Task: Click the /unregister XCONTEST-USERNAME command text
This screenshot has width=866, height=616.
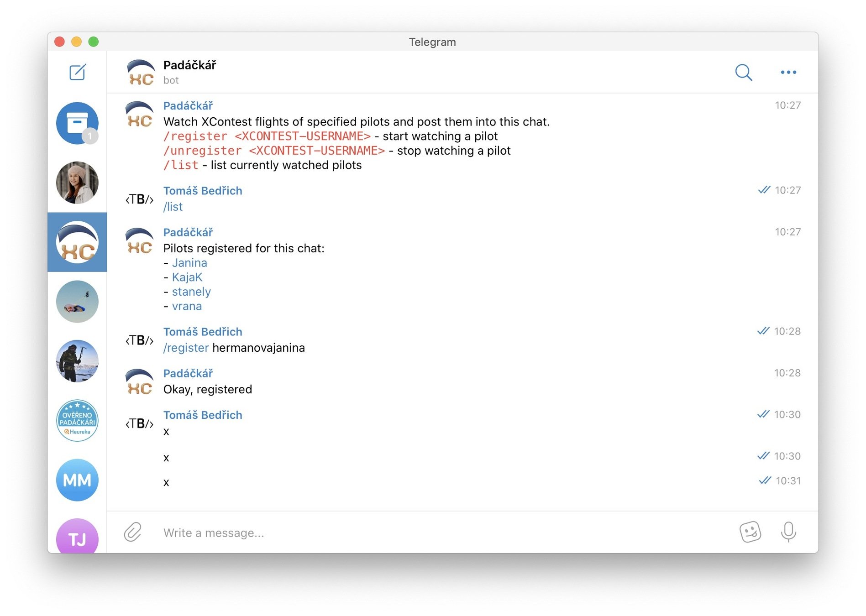Action: (274, 151)
